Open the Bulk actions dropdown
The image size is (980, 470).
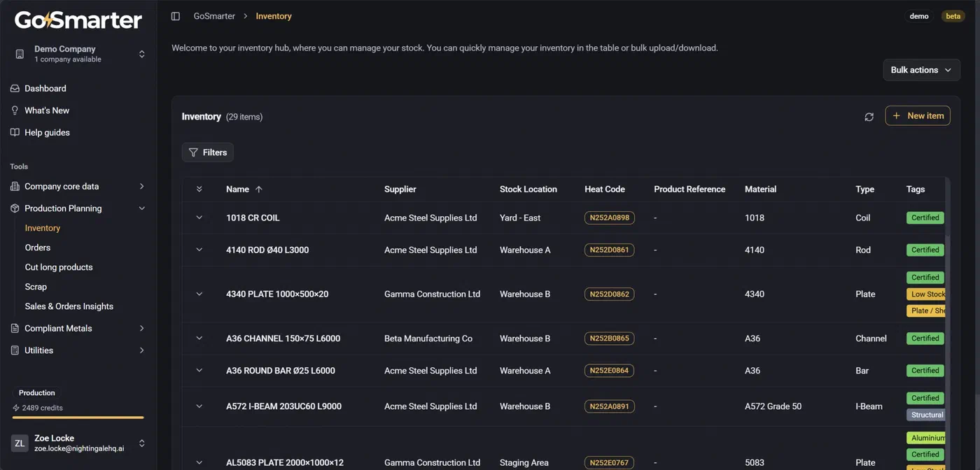click(921, 70)
